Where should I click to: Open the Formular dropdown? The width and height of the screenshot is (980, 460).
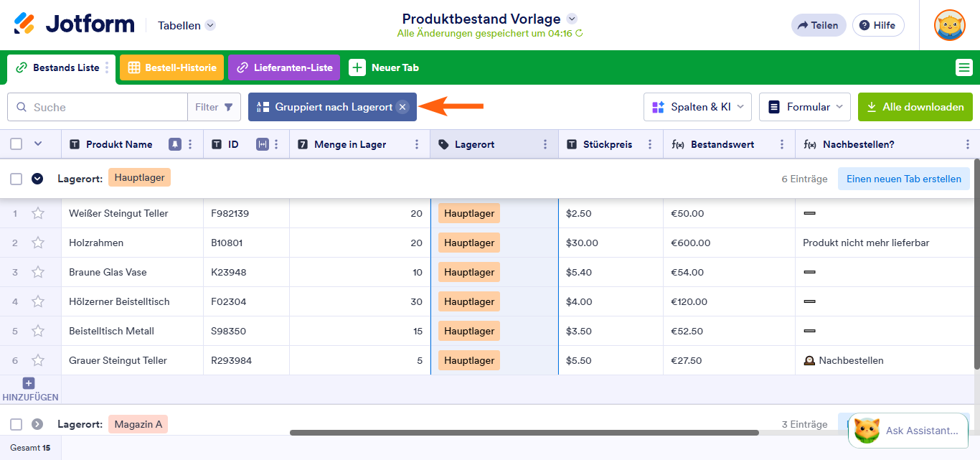pyautogui.click(x=804, y=107)
